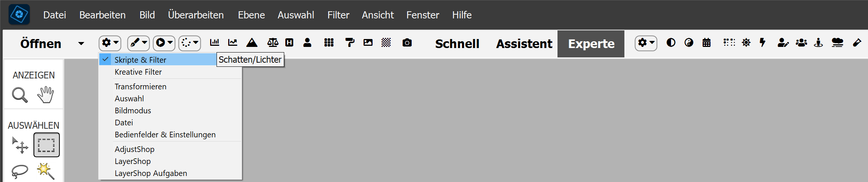
Task: Click the paint roller icon
Action: pos(350,43)
